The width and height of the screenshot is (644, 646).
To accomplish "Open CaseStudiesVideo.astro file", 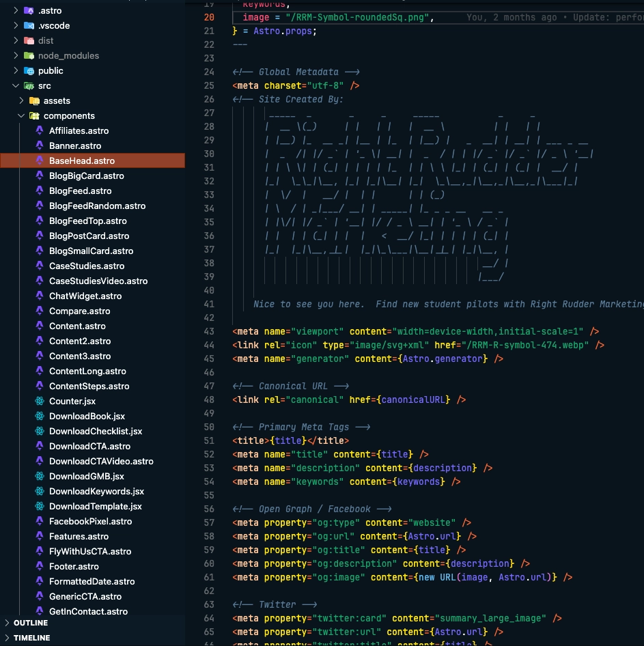I will pos(98,281).
